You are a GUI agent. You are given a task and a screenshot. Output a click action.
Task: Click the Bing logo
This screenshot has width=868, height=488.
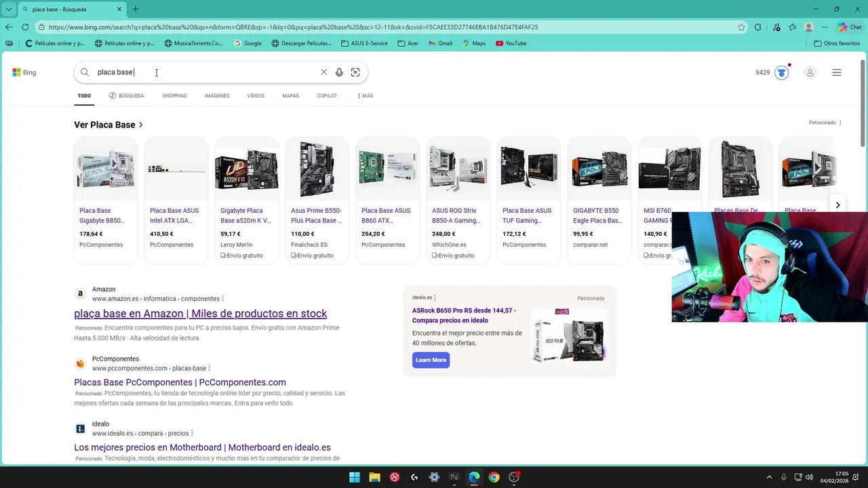click(24, 73)
